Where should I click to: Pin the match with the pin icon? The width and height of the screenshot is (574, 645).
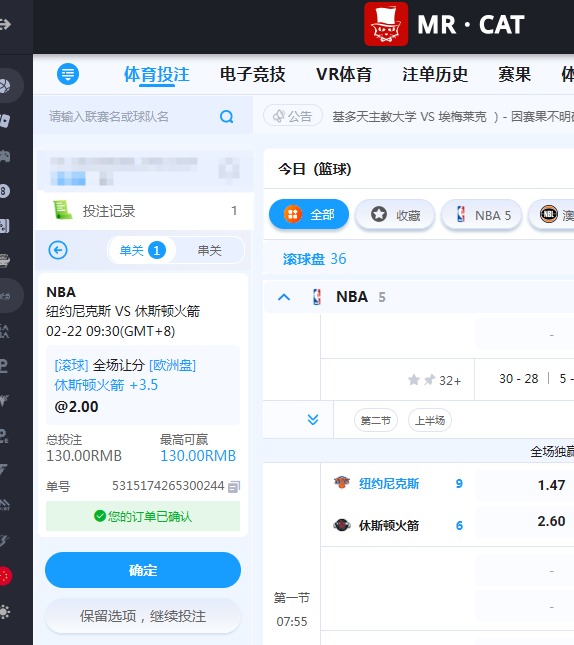coord(429,380)
